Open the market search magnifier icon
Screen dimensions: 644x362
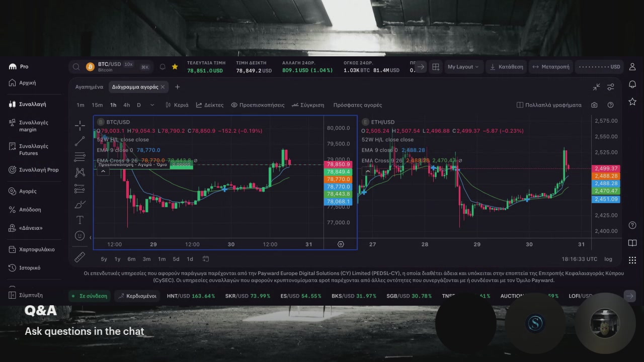point(76,67)
